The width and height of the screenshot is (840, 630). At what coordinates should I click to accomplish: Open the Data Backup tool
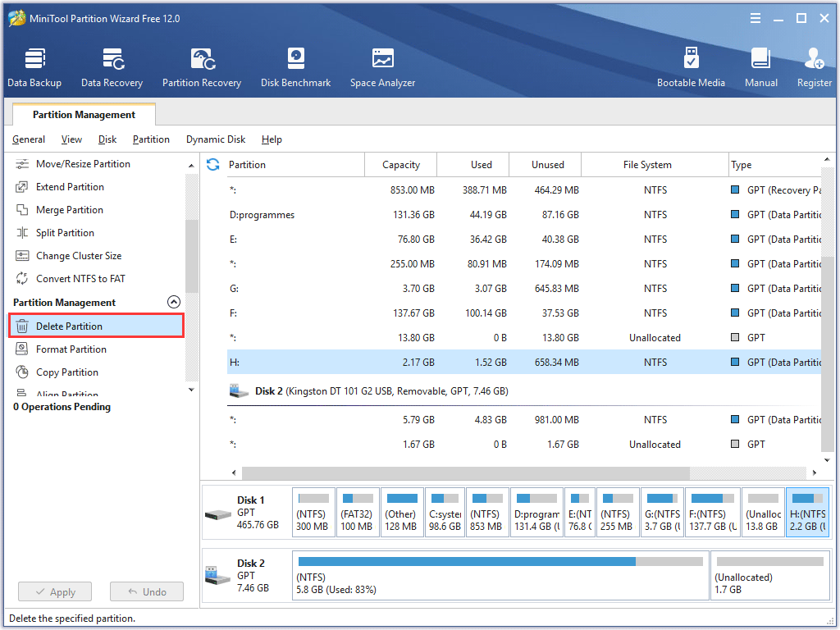[x=34, y=67]
